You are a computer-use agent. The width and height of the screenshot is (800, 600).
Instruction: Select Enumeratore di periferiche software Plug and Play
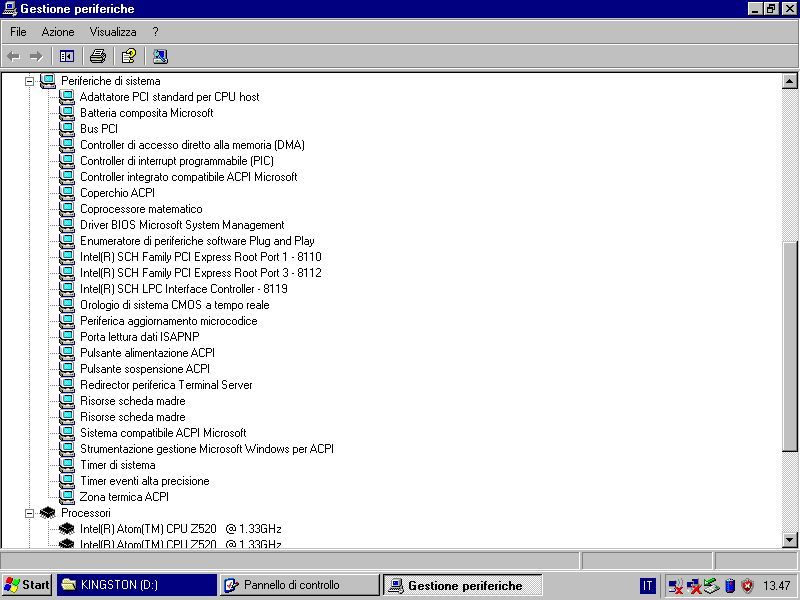point(197,240)
